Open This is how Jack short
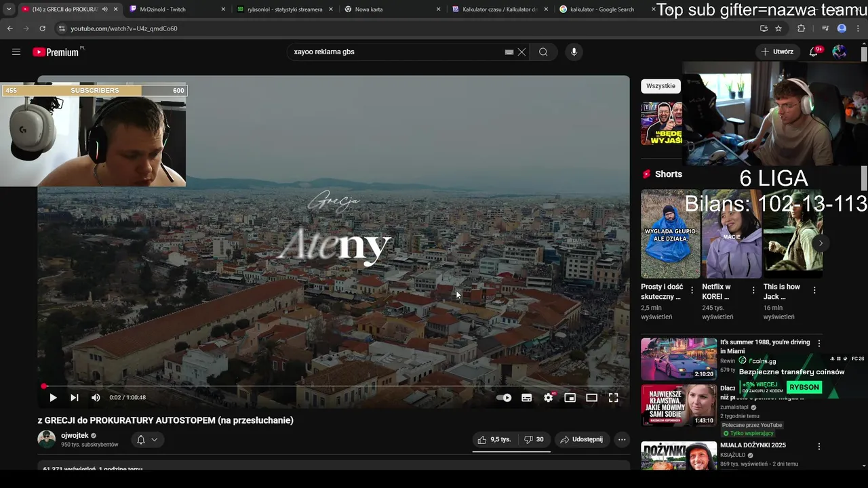This screenshot has height=488, width=868. click(x=793, y=234)
